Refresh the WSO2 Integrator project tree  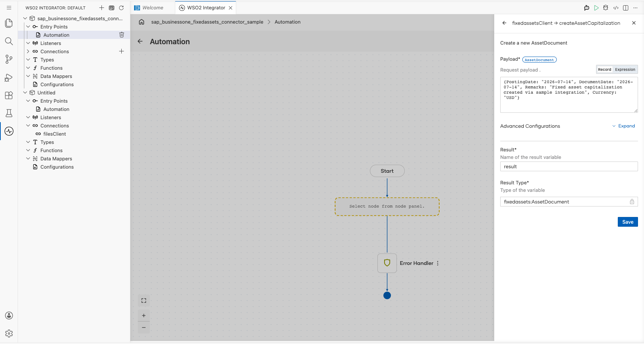[x=121, y=7]
